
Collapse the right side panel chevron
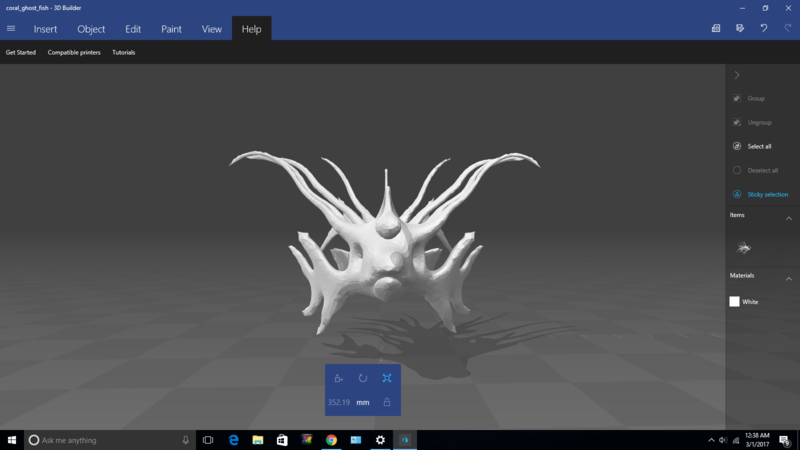click(x=737, y=75)
